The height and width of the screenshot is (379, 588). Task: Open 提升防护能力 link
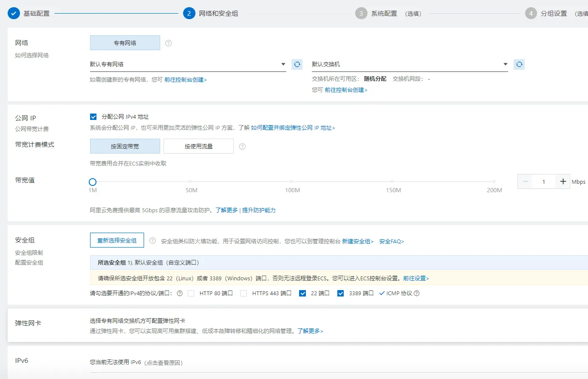[259, 210]
